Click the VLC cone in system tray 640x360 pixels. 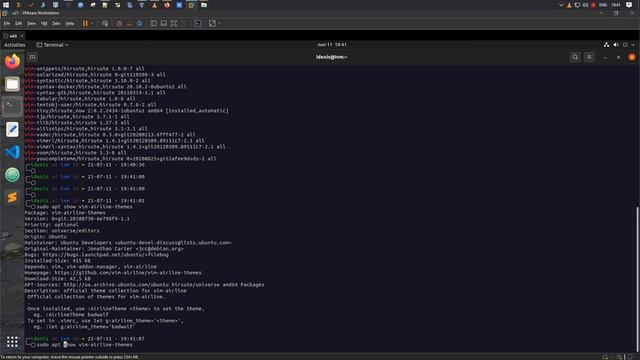[569, 5]
